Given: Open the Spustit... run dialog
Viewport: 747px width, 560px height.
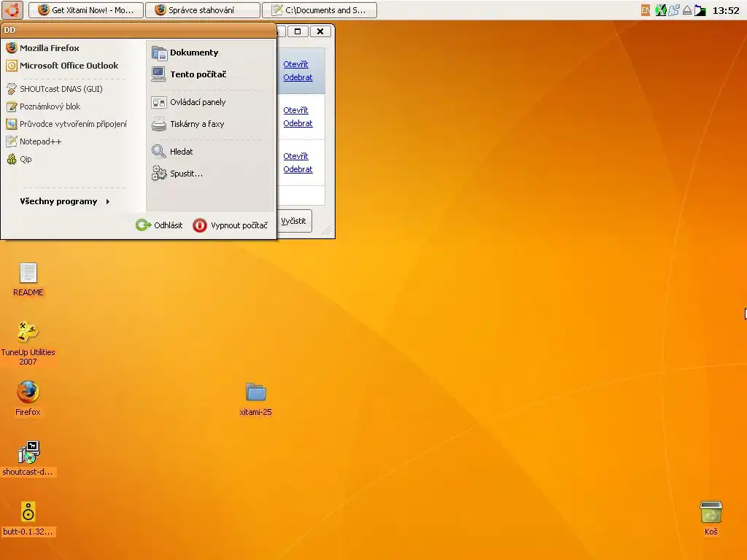Looking at the screenshot, I should (177, 174).
